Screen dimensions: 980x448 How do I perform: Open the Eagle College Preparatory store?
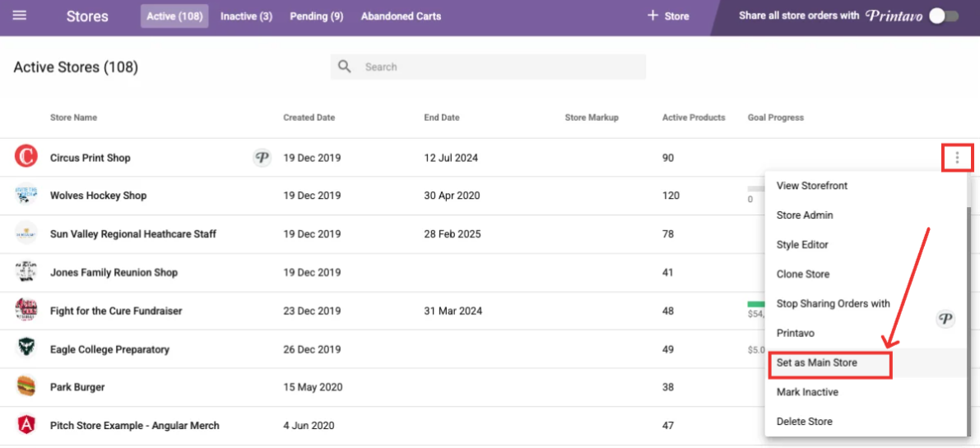(x=109, y=349)
